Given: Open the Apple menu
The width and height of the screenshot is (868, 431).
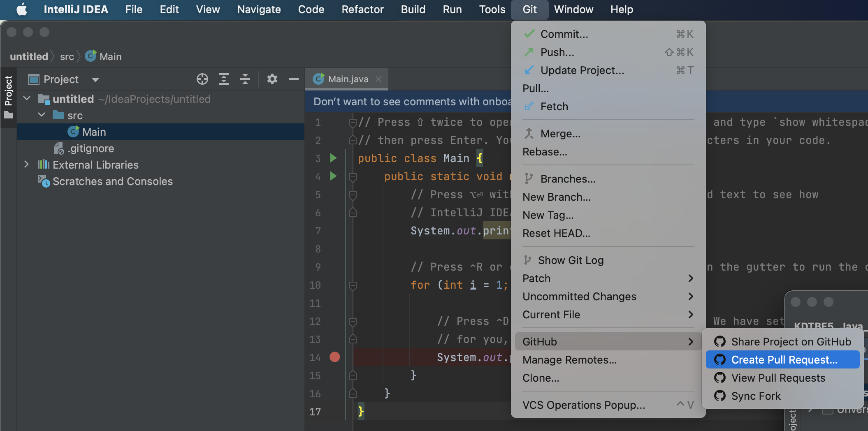Looking at the screenshot, I should click(x=22, y=9).
